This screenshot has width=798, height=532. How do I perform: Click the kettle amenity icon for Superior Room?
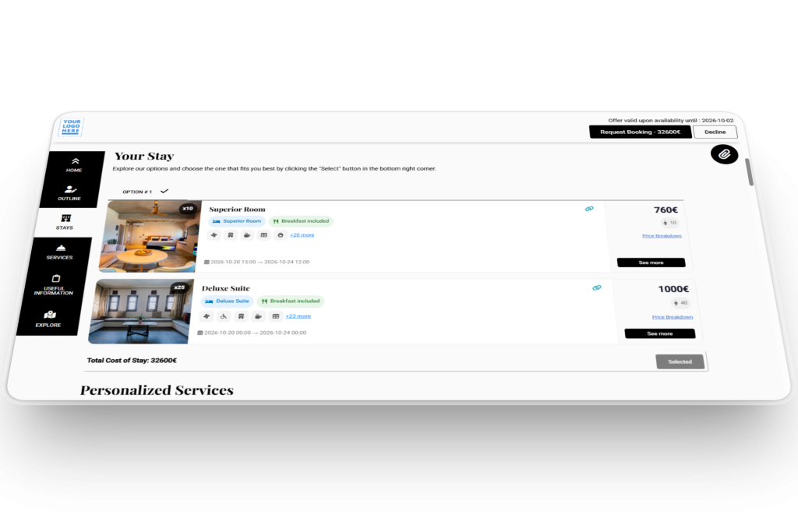281,235
